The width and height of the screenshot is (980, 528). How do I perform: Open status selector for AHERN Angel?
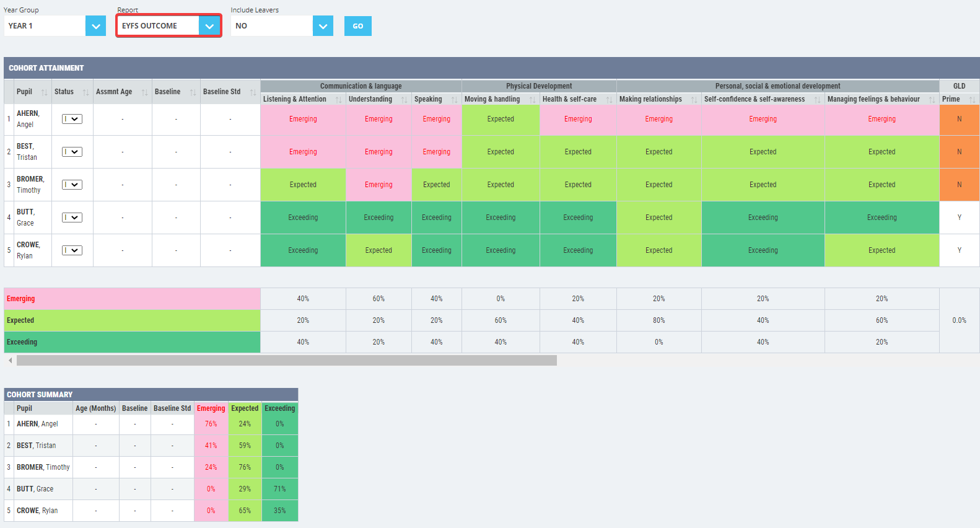coord(72,119)
